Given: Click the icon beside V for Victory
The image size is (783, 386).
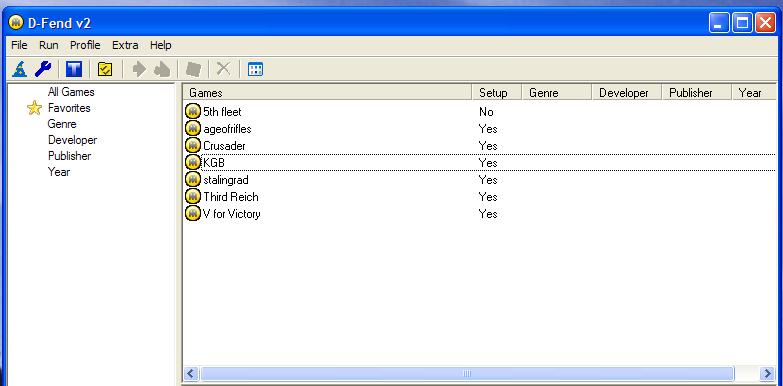Looking at the screenshot, I should 193,213.
